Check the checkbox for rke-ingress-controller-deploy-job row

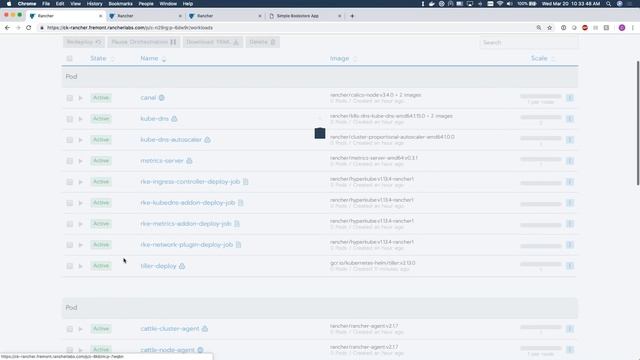click(70, 182)
